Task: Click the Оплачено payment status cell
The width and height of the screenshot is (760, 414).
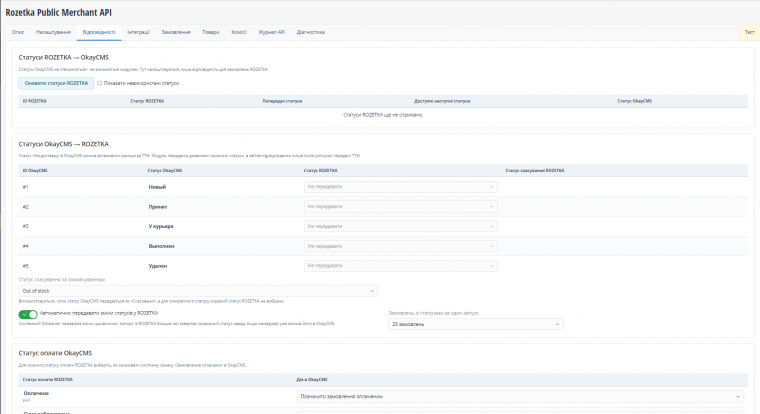Action: (36, 394)
